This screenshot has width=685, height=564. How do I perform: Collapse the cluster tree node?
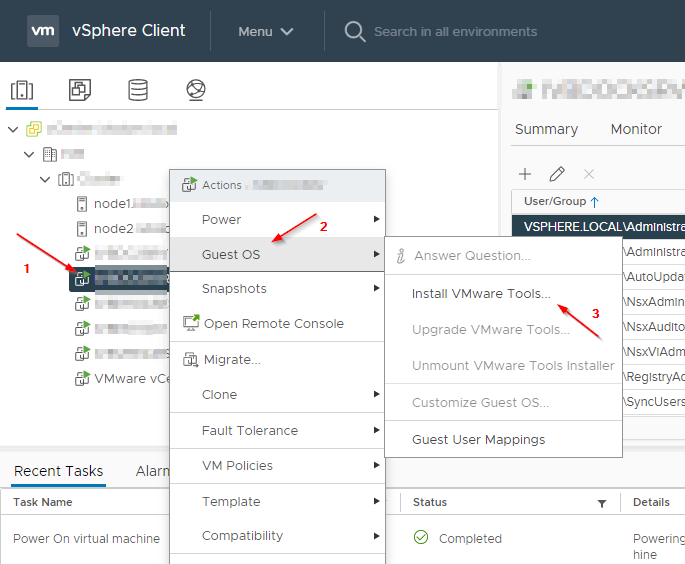pos(45,179)
